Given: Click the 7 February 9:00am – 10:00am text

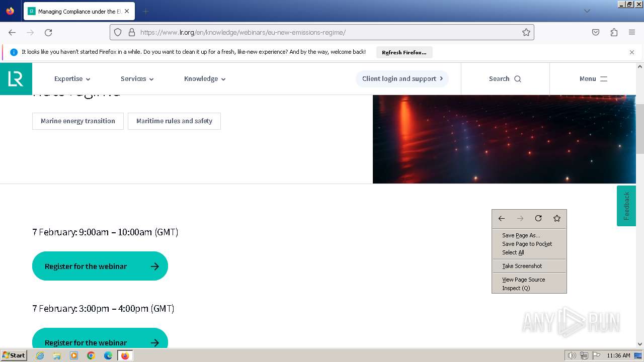Looking at the screenshot, I should point(105,232).
